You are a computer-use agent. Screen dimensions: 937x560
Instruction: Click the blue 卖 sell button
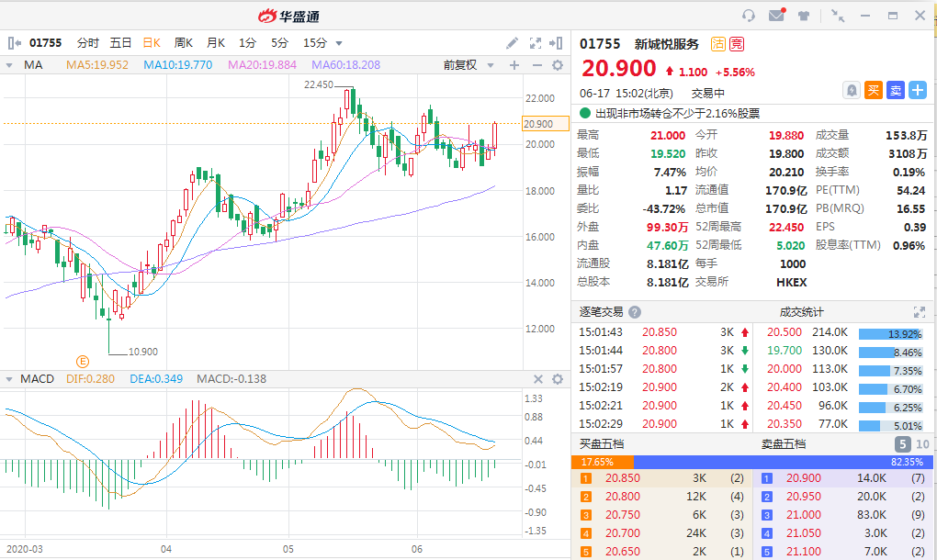click(x=895, y=90)
